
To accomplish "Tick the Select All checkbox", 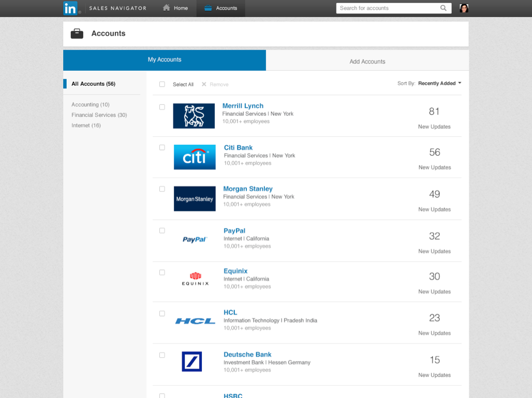I will tap(162, 84).
